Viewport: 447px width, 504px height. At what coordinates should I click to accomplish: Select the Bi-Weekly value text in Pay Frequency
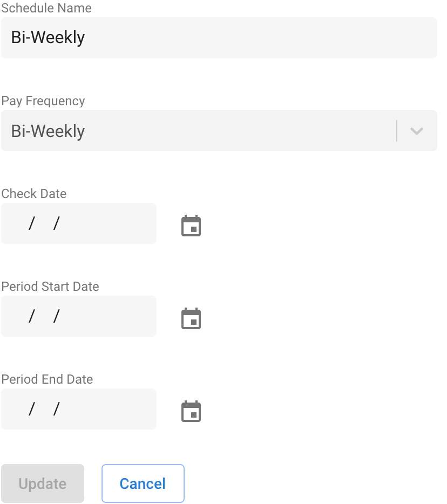(x=48, y=131)
